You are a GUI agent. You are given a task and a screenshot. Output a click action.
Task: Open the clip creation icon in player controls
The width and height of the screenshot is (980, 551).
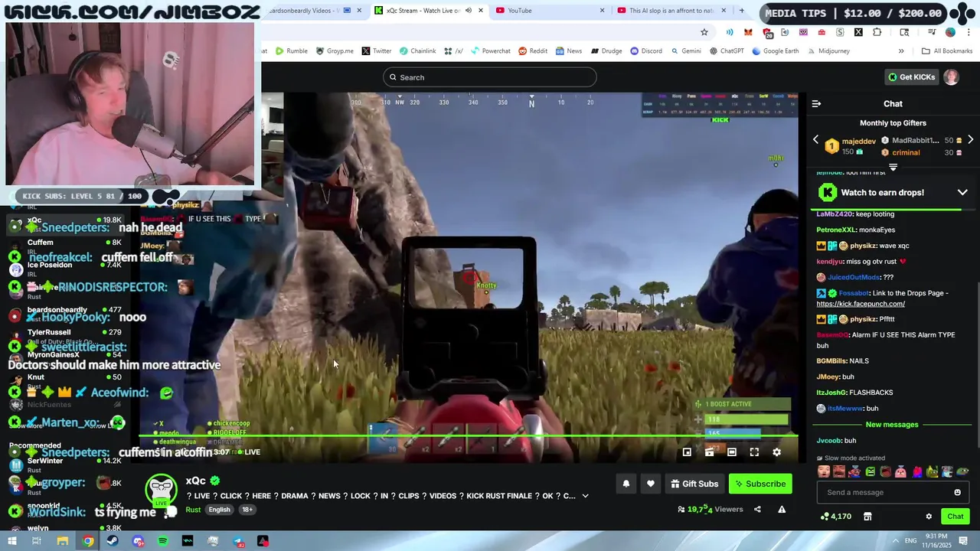coord(709,452)
